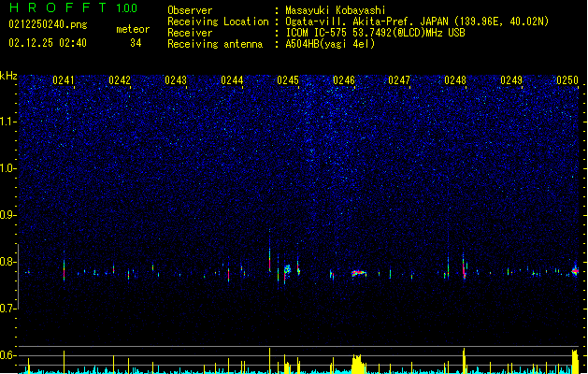
Task: Click the 1.1 kHz axis label
Action: pos(7,122)
